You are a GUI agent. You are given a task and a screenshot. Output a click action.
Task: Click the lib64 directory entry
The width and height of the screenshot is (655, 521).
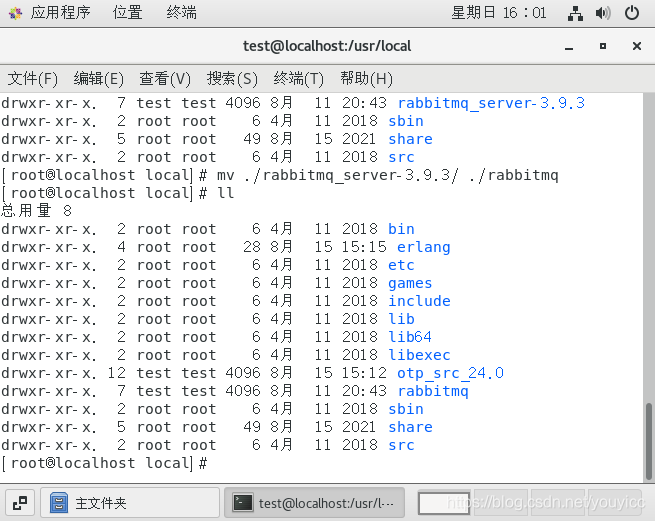410,337
